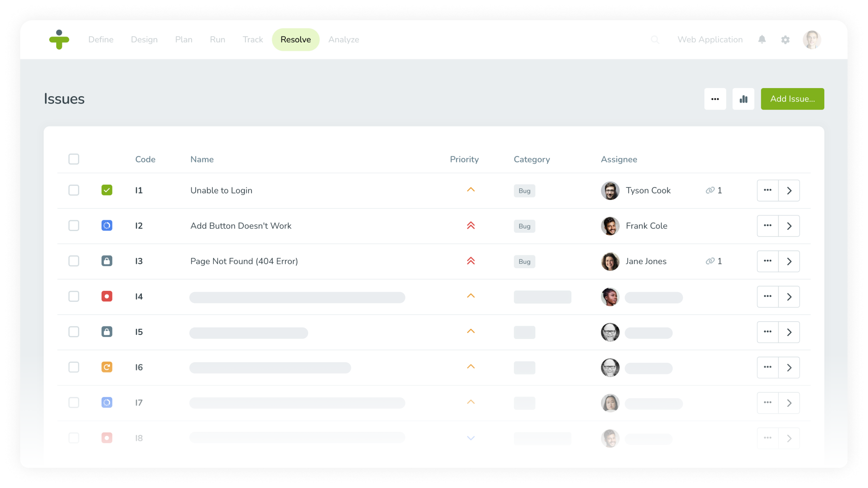Check the box for issue I4
This screenshot has height=488, width=868.
74,297
